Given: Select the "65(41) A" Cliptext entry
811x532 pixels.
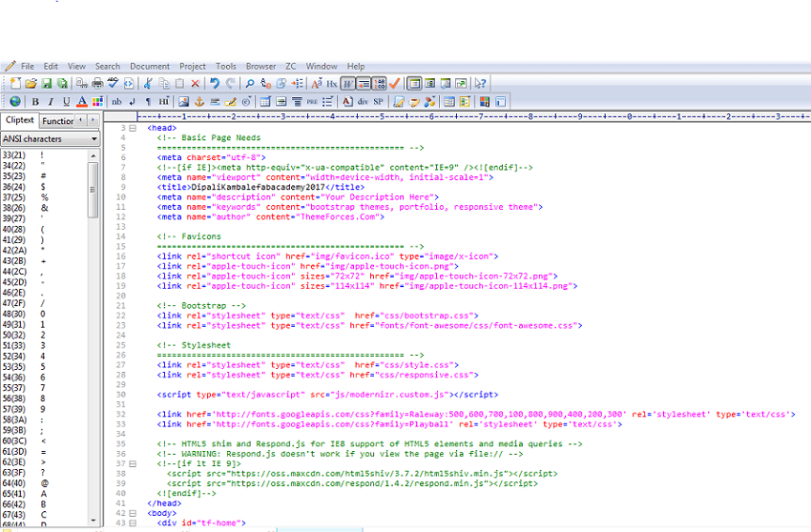Looking at the screenshot, I should coord(44,494).
